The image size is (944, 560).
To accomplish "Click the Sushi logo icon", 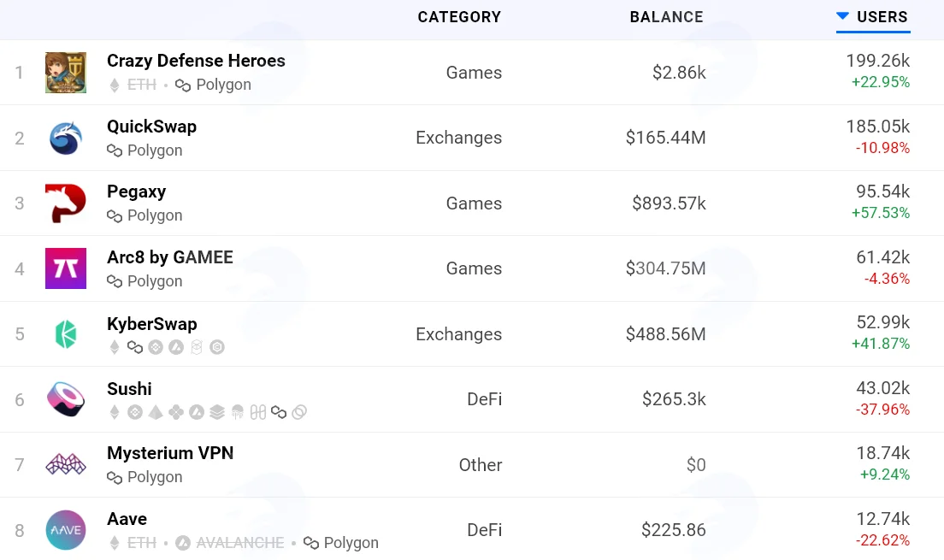I will point(66,399).
